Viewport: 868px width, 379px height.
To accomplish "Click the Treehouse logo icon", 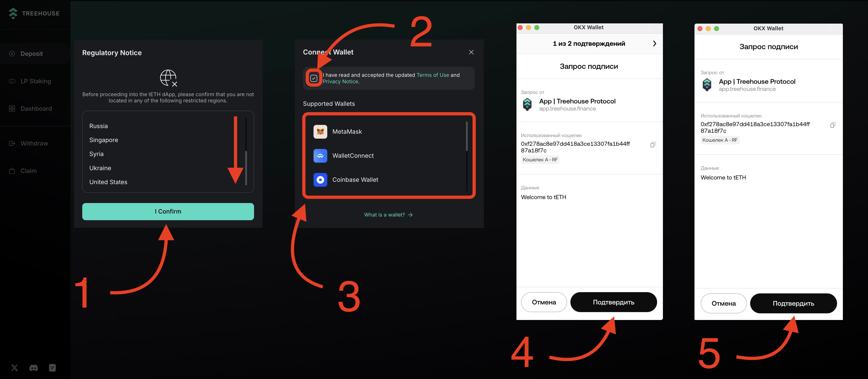I will 13,14.
